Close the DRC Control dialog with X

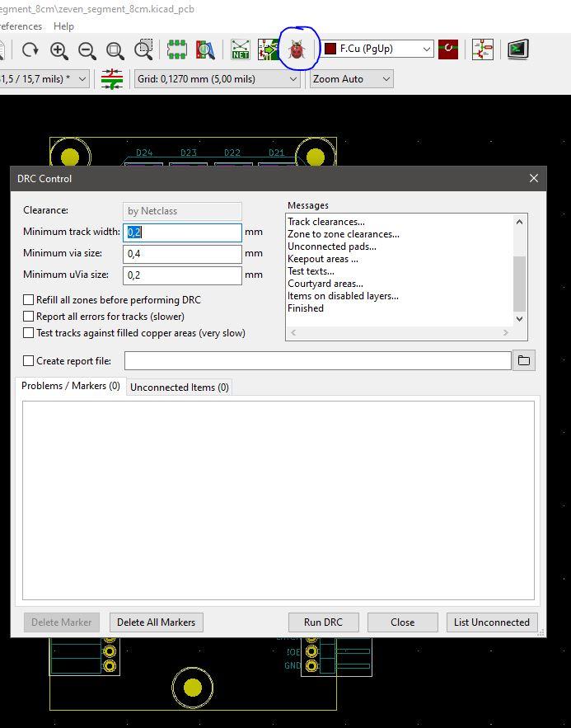pyautogui.click(x=534, y=178)
